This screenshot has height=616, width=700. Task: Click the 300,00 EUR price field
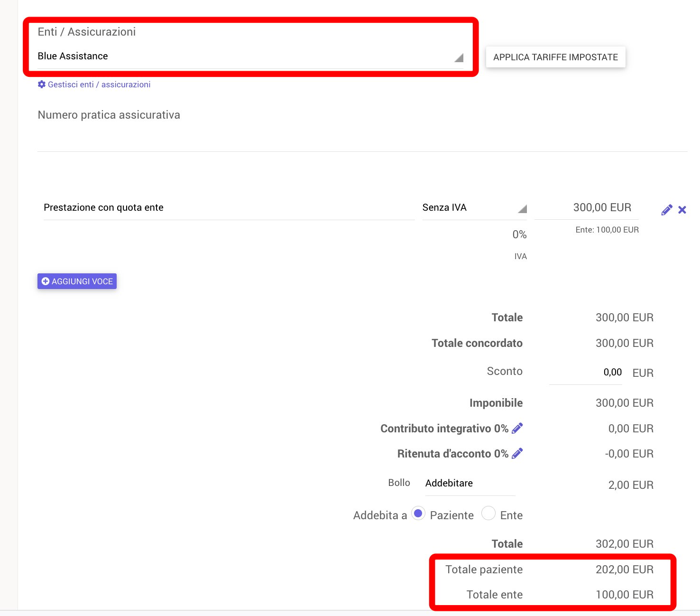click(587, 208)
